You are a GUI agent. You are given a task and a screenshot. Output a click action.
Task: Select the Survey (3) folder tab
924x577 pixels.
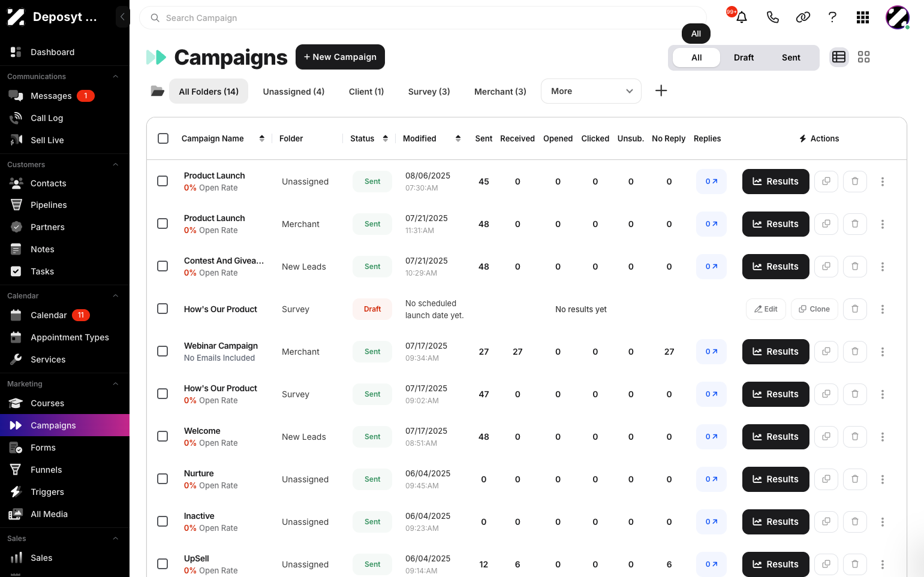tap(429, 92)
